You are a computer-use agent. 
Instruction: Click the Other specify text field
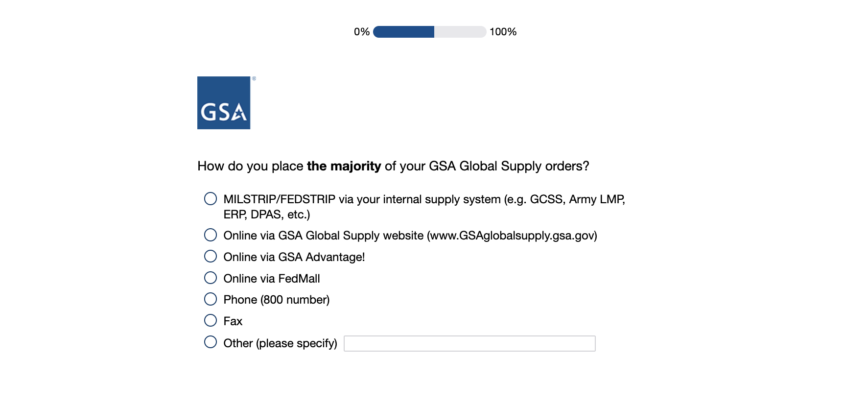click(469, 343)
